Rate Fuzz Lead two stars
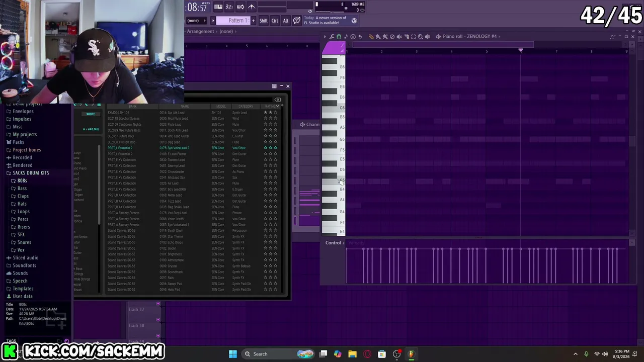644x362 pixels. (271, 201)
